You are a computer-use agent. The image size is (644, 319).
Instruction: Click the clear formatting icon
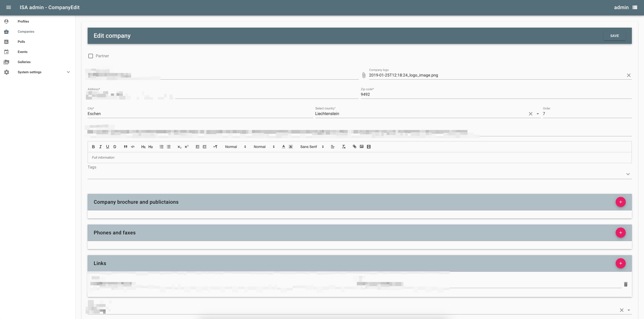[x=344, y=147]
